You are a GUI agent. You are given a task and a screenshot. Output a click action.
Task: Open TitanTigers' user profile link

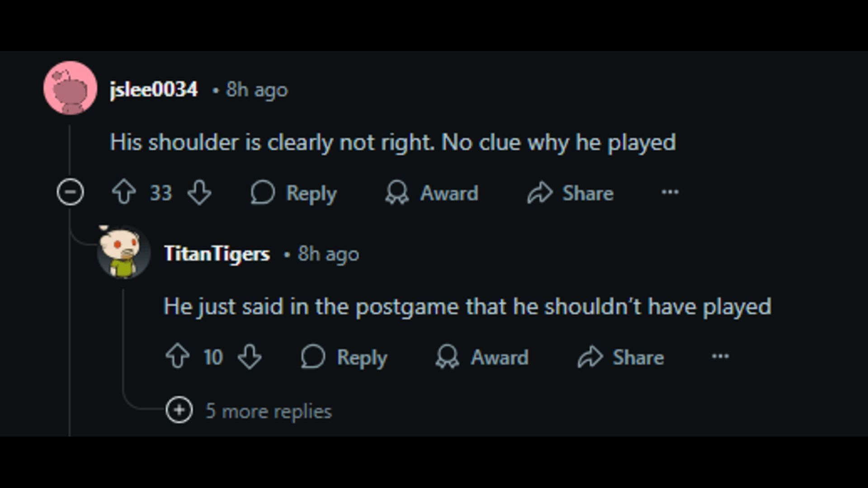click(x=217, y=253)
